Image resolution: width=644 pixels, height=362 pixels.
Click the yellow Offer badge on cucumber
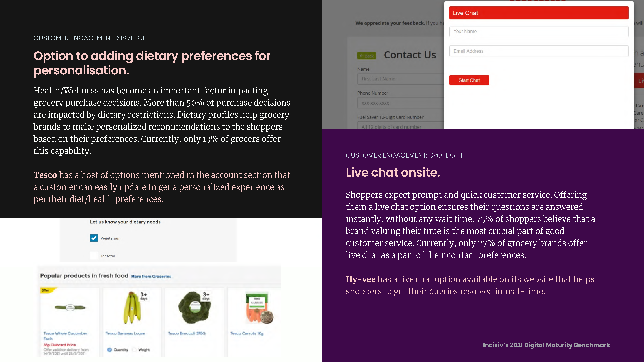point(47,290)
